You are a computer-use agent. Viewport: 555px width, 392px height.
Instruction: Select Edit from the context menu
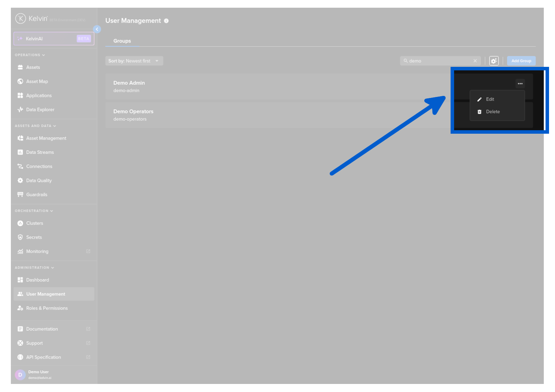[490, 99]
